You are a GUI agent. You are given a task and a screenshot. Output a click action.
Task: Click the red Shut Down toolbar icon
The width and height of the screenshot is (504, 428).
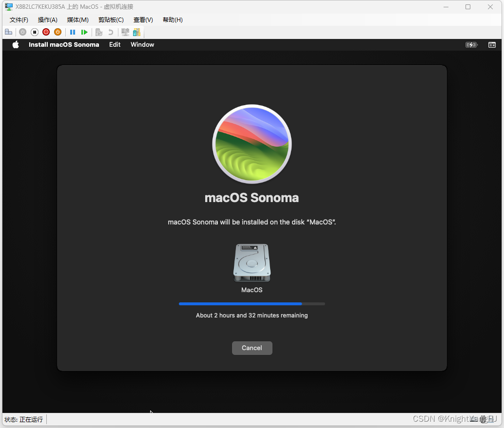46,32
